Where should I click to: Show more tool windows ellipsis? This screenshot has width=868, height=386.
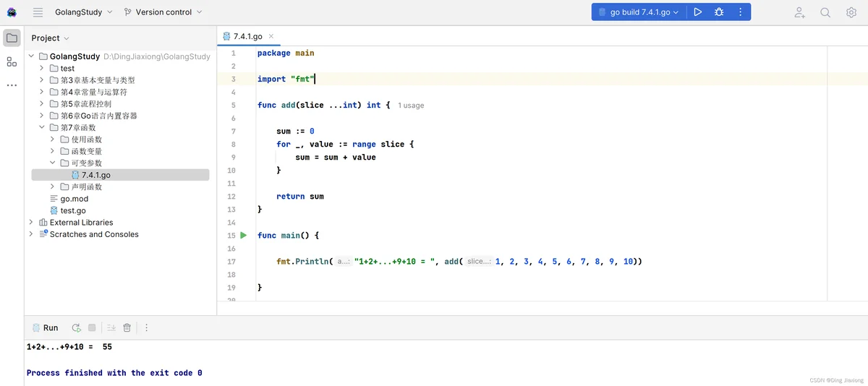pos(12,85)
